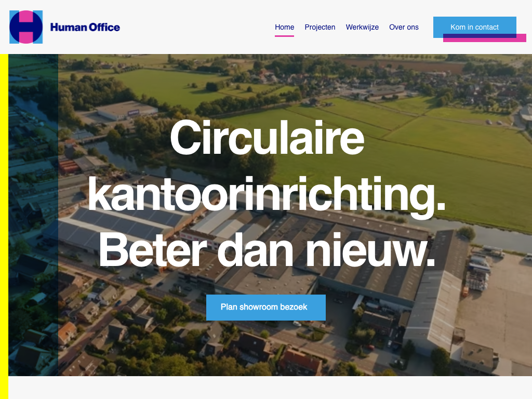Open the Projecten page
The image size is (532, 399).
[320, 27]
